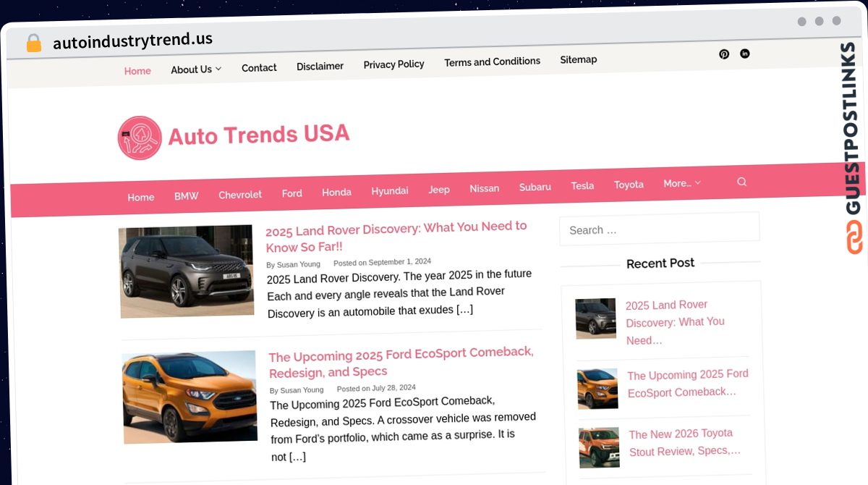Click the Auto Trends USA logo icon

[140, 138]
